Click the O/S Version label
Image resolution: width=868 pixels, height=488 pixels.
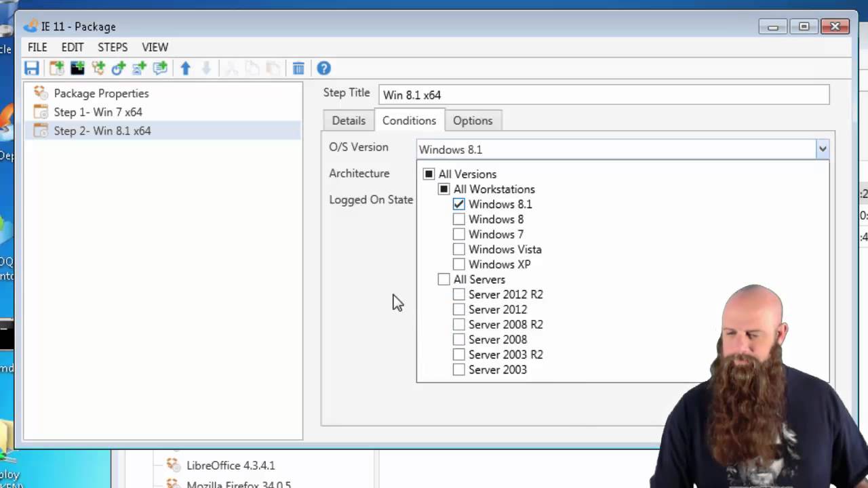tap(359, 147)
